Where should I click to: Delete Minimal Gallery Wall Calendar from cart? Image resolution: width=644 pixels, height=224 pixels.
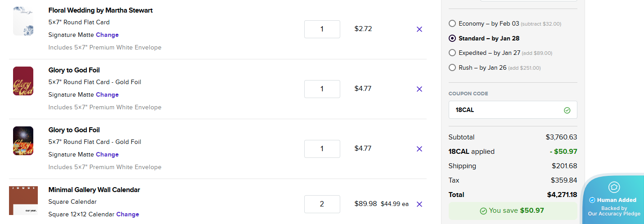[419, 204]
